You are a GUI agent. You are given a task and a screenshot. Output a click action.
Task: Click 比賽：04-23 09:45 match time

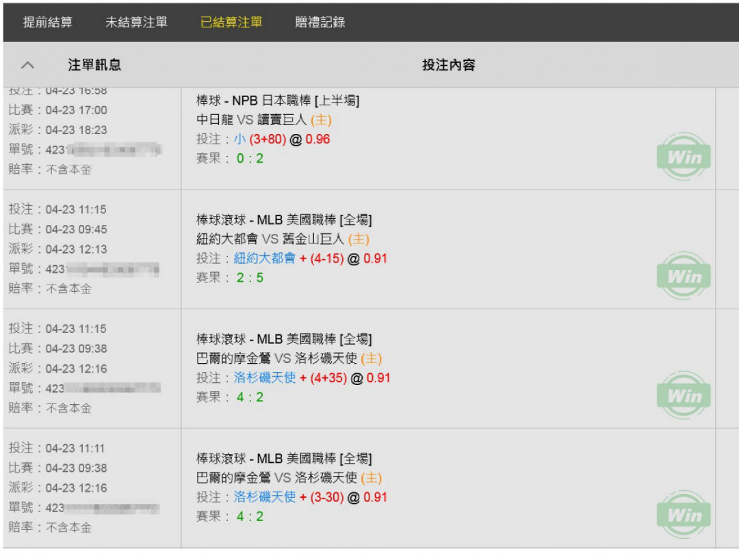coord(58,229)
